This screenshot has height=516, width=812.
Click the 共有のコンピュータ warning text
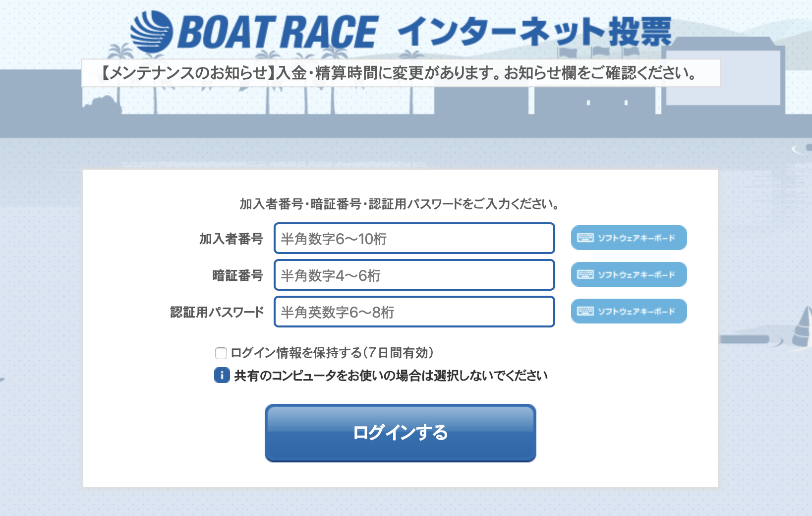coord(391,376)
